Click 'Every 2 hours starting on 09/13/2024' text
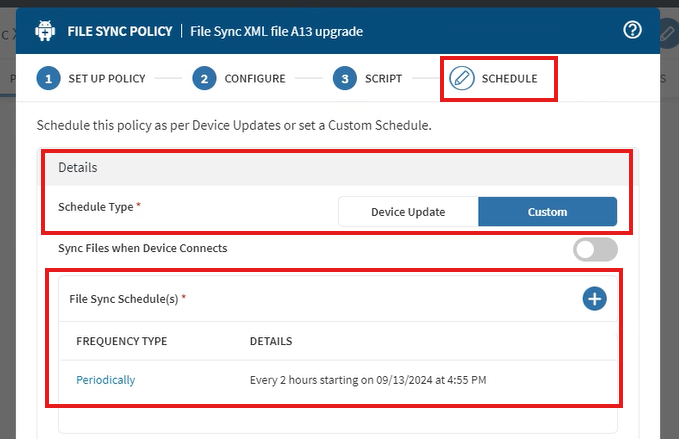The width and height of the screenshot is (679, 439). tap(341, 380)
